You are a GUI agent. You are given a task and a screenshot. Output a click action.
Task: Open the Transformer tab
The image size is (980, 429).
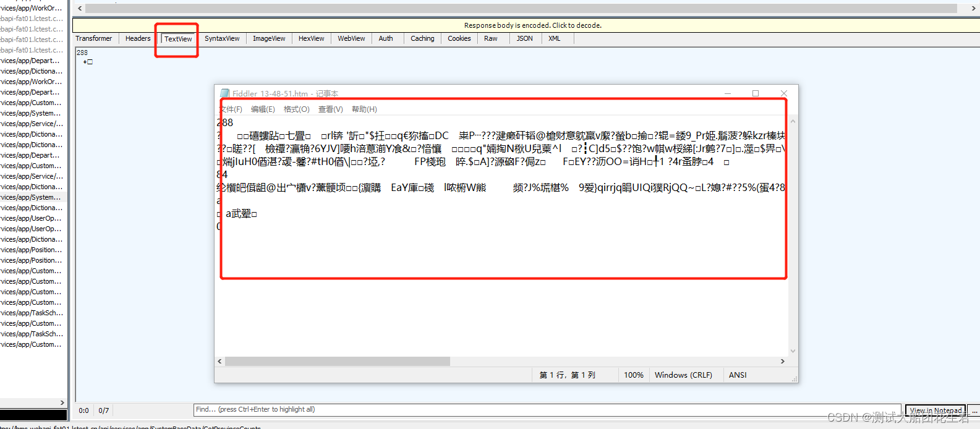(x=94, y=38)
